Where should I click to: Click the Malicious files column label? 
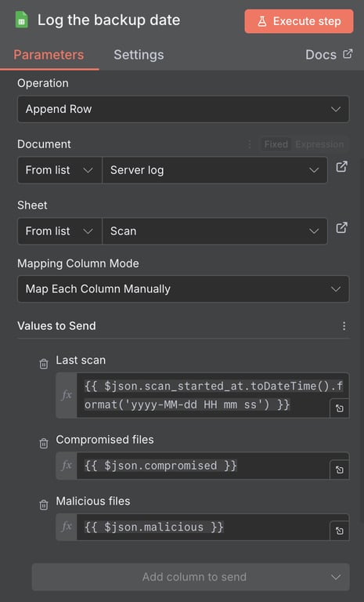point(93,501)
